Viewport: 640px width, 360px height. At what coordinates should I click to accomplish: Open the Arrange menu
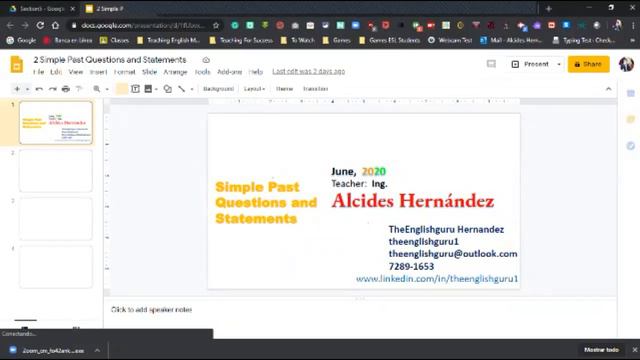(x=176, y=72)
